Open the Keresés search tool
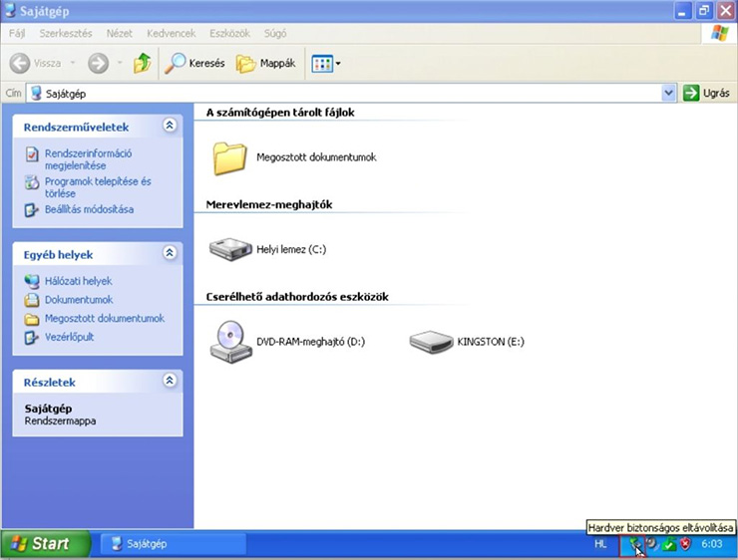738x560 pixels. (194, 63)
